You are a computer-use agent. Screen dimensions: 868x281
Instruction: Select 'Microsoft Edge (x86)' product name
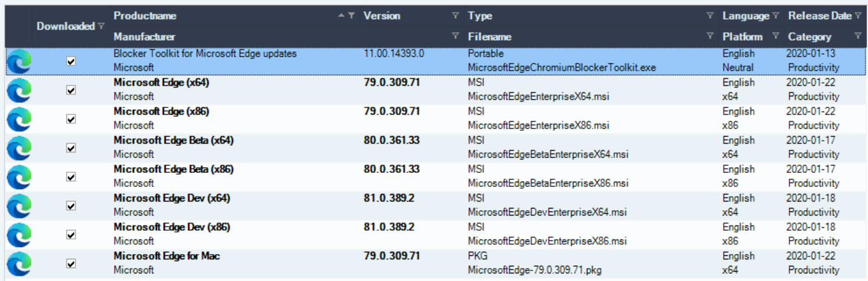pos(162,111)
